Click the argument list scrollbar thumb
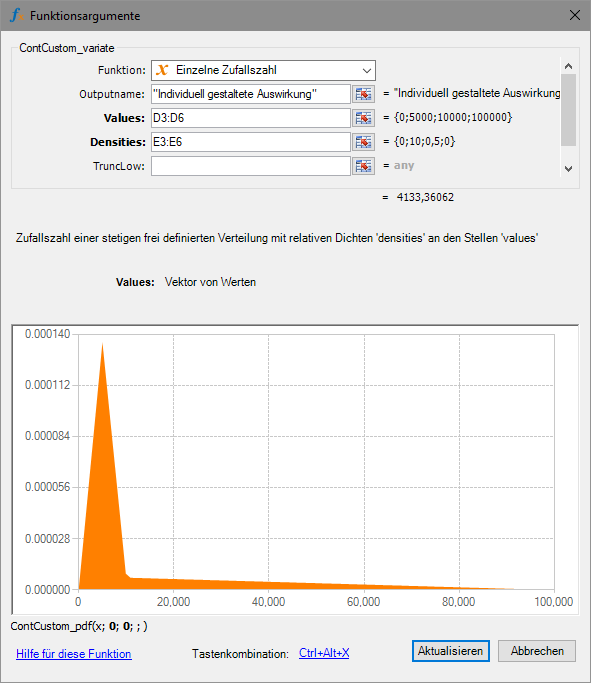 point(568,110)
